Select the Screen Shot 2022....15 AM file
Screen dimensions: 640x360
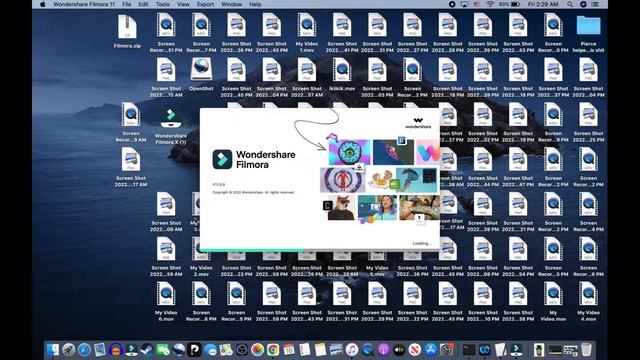coord(166,70)
